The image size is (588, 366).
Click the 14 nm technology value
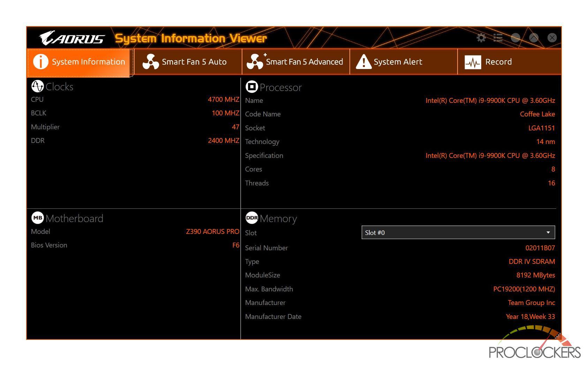point(545,142)
